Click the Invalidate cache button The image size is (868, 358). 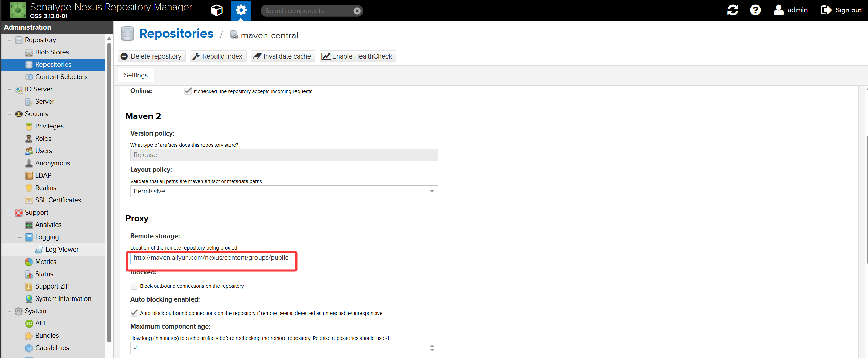(x=283, y=56)
